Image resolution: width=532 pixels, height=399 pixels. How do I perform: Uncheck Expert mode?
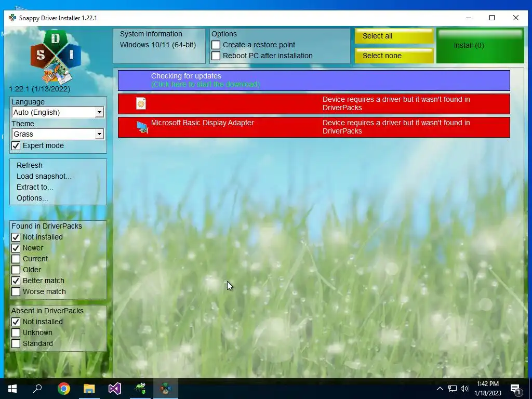[x=16, y=145]
